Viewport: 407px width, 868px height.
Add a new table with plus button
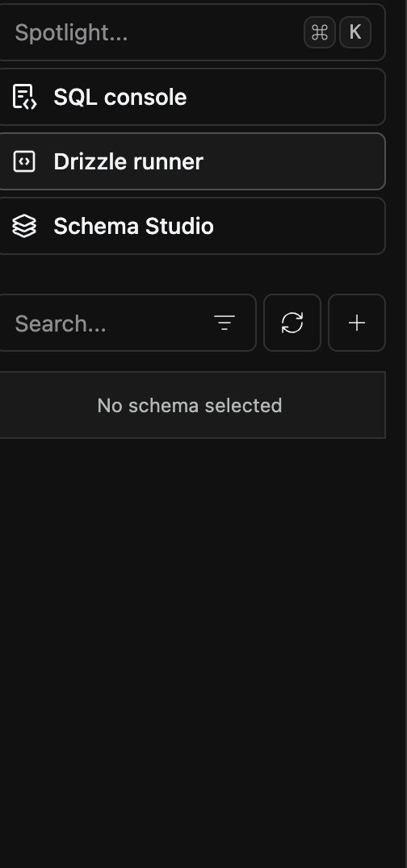(357, 323)
